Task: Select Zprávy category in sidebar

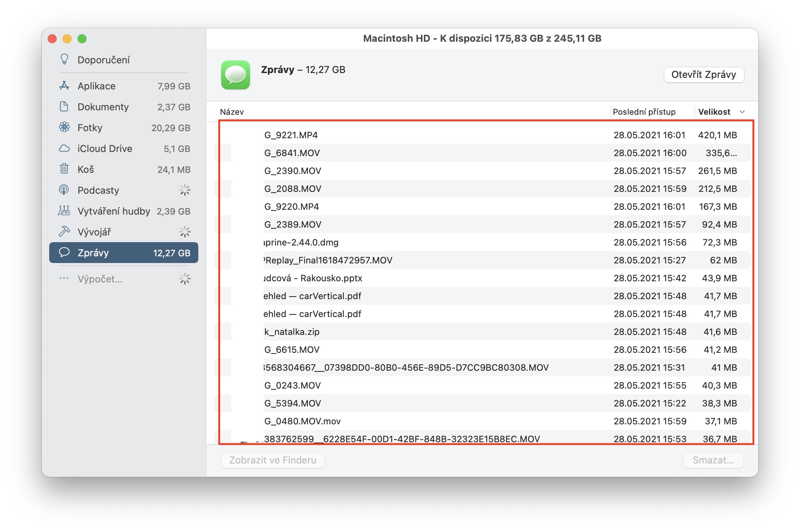Action: pos(124,253)
